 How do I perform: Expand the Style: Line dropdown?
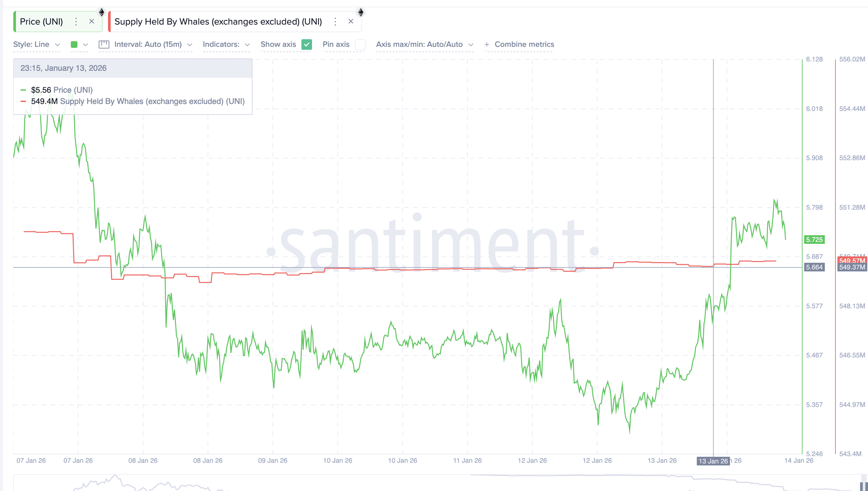(x=37, y=45)
